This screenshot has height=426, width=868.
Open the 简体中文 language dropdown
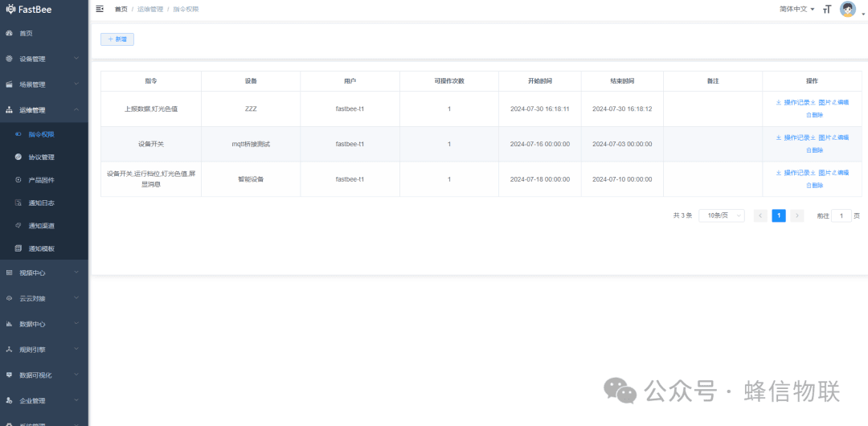pos(796,10)
